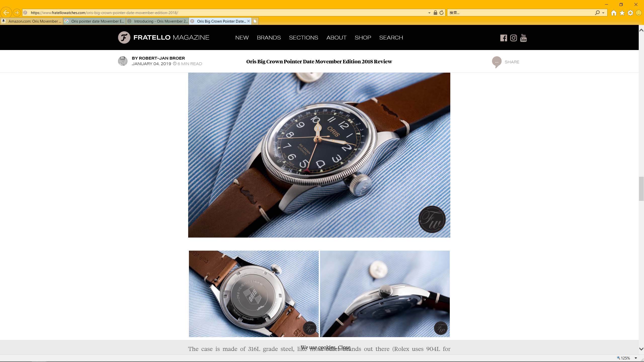
Task: Open the SECTIONS menu item
Action: coord(303,38)
